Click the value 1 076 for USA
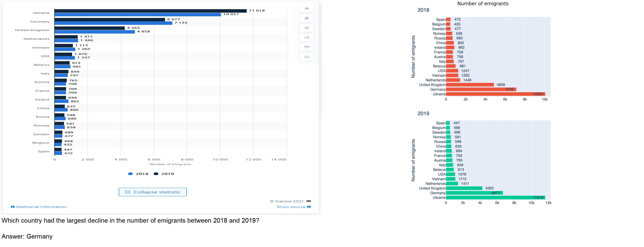 81,54
